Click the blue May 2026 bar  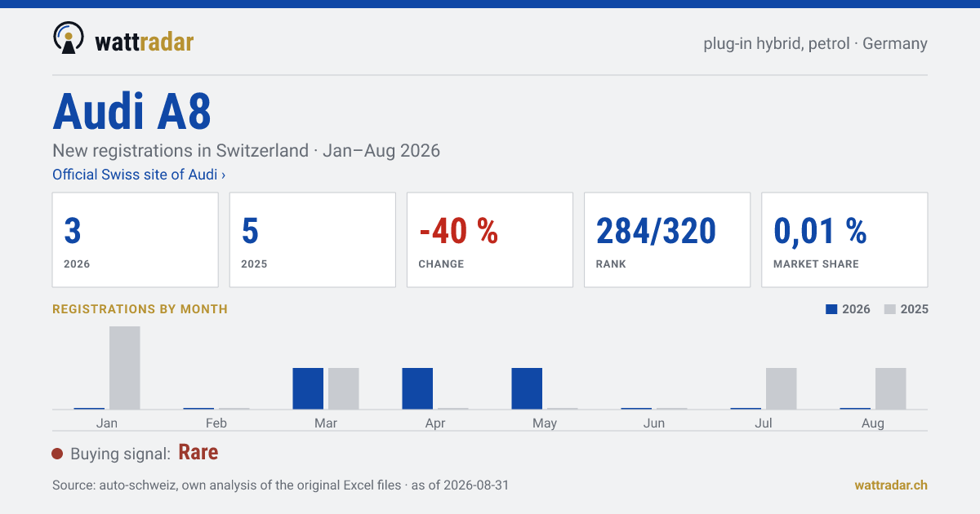point(527,388)
